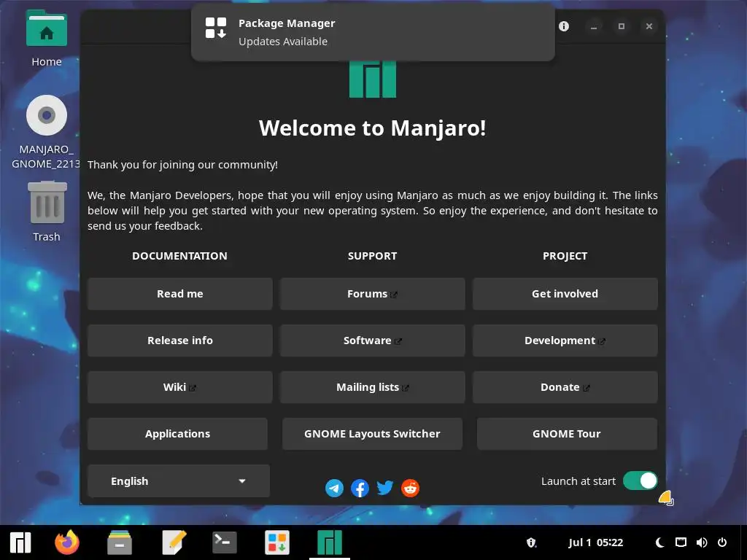Open the Twitter social link icon
This screenshot has width=747, height=560.
click(x=385, y=488)
